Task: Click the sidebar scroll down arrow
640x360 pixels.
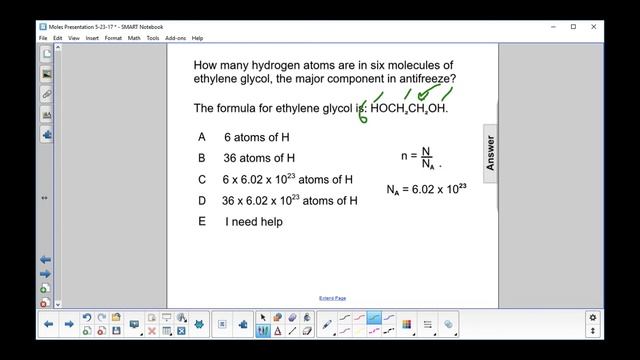Action: 58,304
